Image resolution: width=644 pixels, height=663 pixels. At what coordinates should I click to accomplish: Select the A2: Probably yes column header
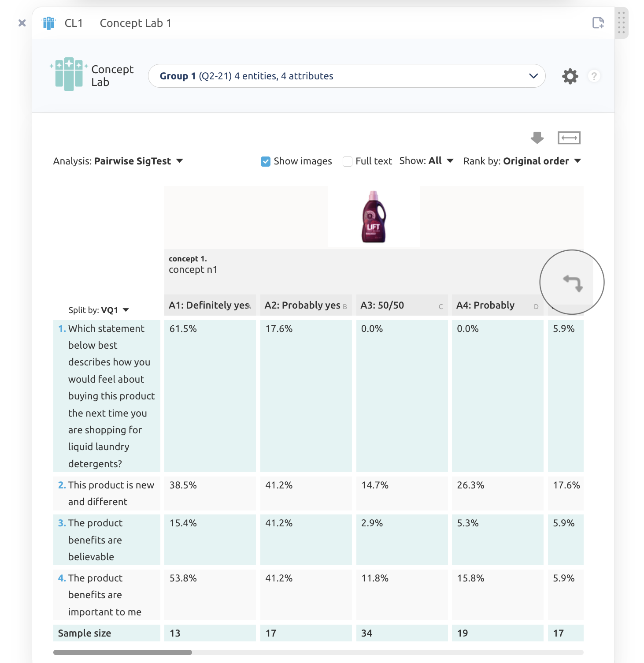(306, 305)
